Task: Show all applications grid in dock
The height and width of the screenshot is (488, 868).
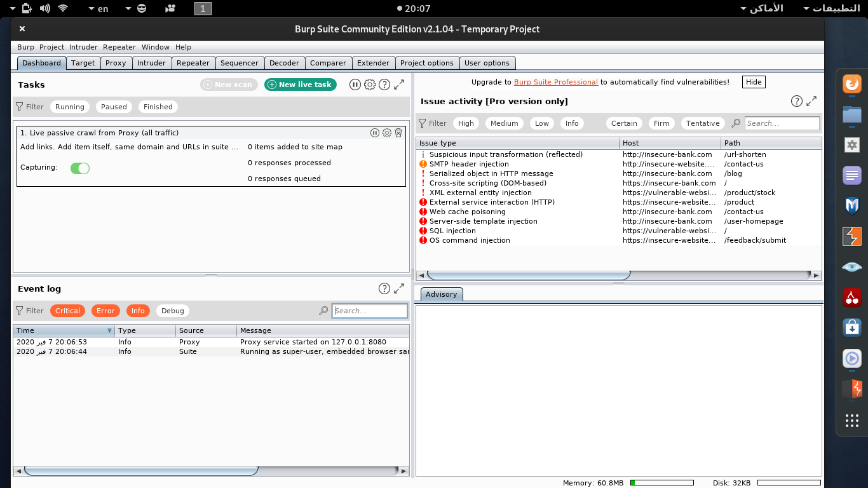Action: click(851, 420)
